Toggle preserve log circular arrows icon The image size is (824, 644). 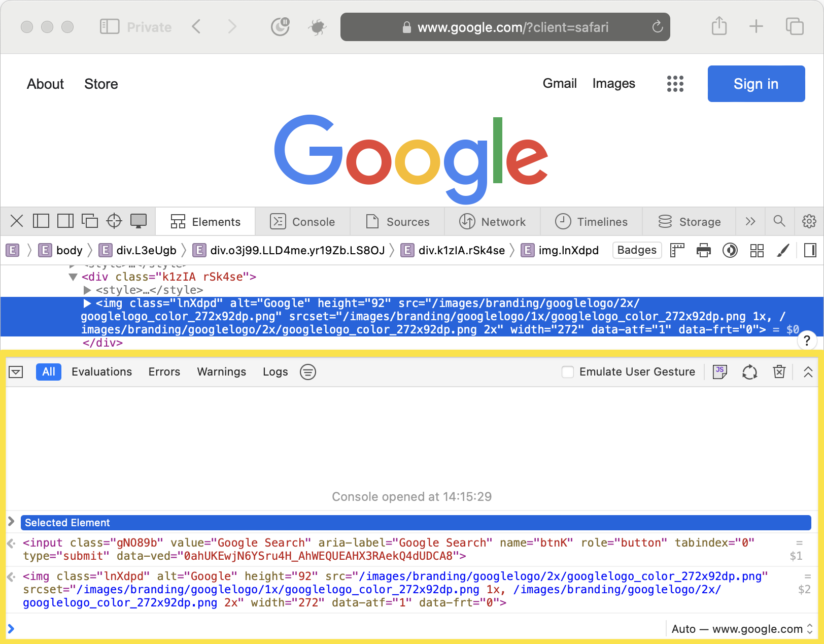coord(750,372)
